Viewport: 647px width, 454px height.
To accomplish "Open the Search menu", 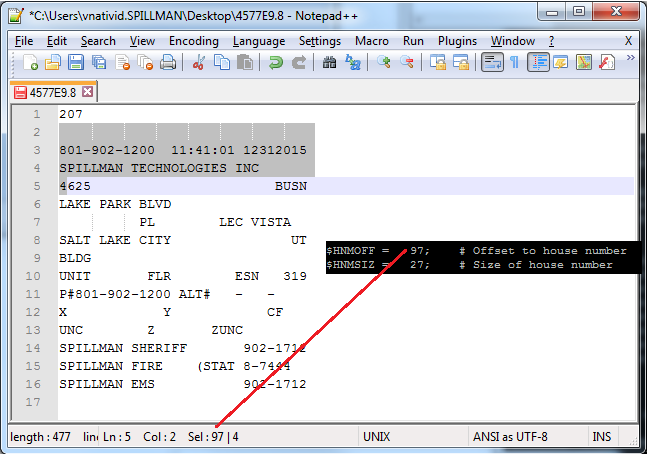I will [x=98, y=41].
